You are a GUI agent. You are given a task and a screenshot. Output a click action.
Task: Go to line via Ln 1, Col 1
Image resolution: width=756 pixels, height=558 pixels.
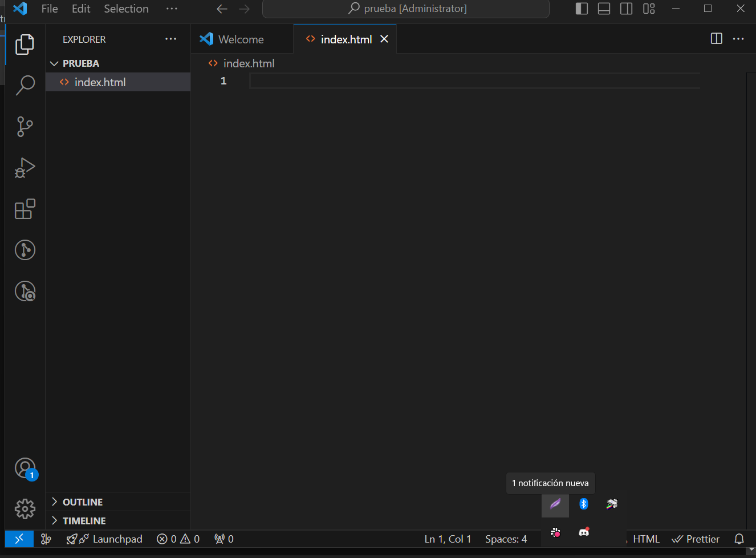point(448,539)
